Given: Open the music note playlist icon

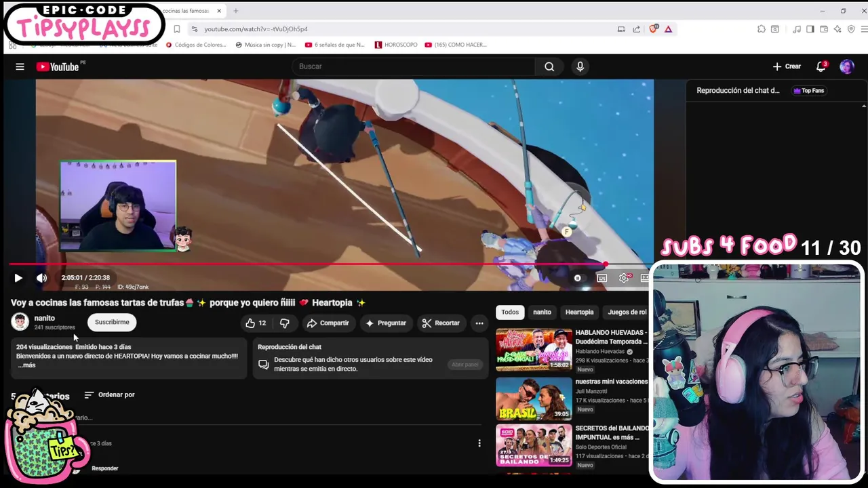Looking at the screenshot, I should [797, 29].
